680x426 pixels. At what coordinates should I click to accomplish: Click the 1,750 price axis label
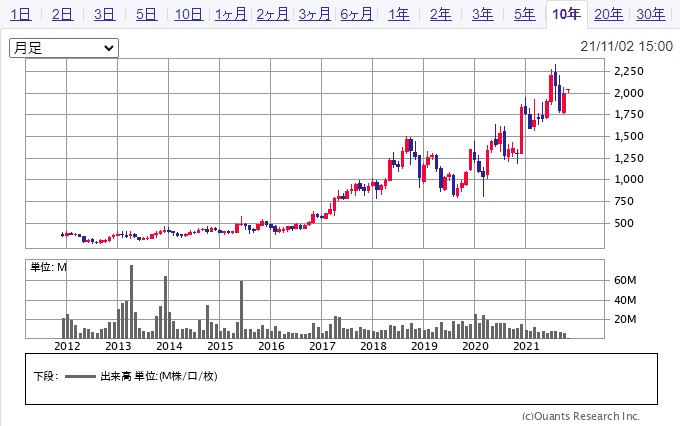[629, 115]
